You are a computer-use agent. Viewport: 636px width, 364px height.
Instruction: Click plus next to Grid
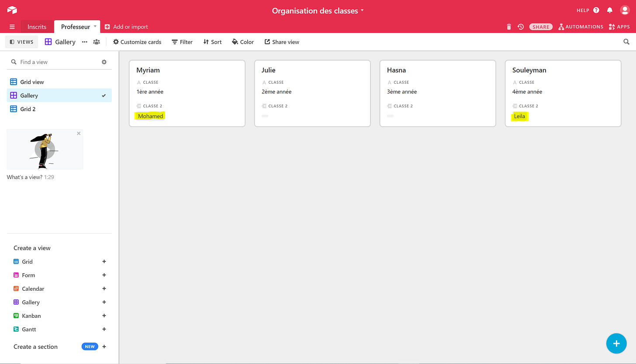104,261
